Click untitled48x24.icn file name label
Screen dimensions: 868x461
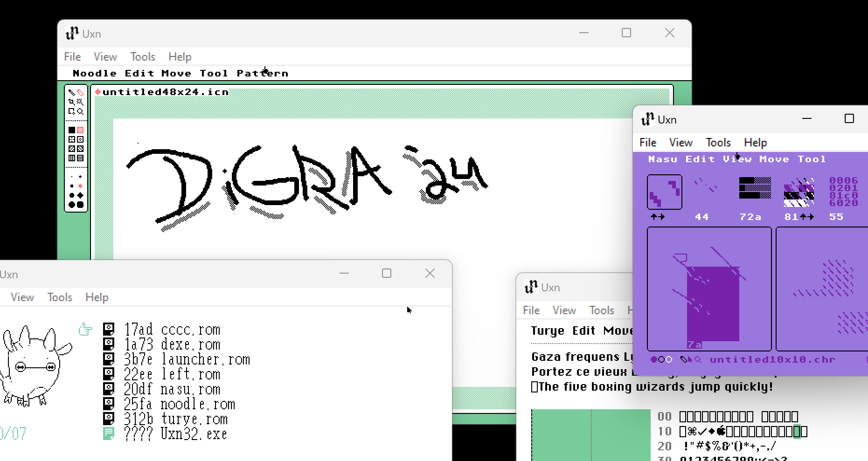[x=166, y=92]
